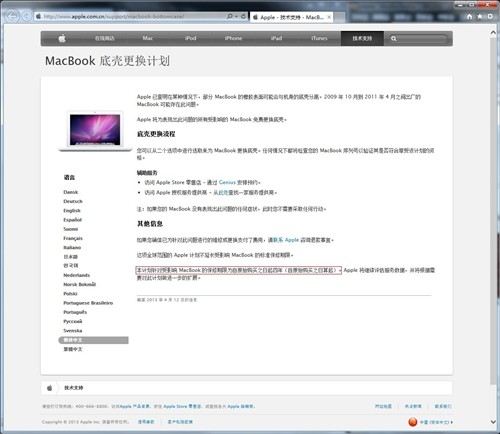500x434 pixels.
Task: Click the browser back arrow button
Action: [x=12, y=16]
